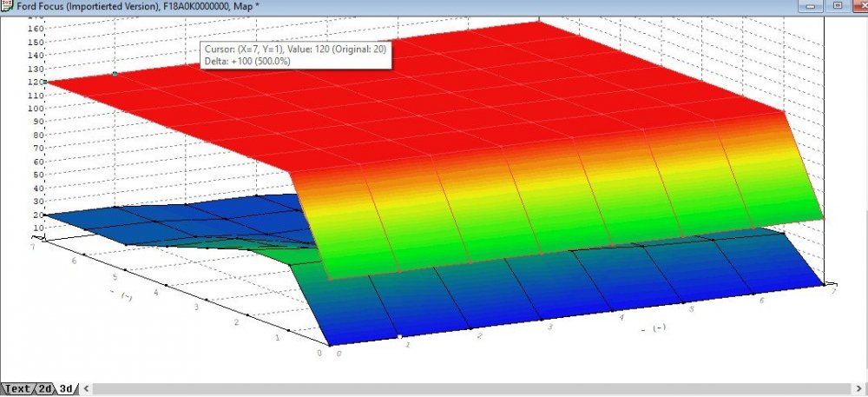Click the 20 label on vertical axis
This screenshot has width=868, height=397.
pos(39,215)
